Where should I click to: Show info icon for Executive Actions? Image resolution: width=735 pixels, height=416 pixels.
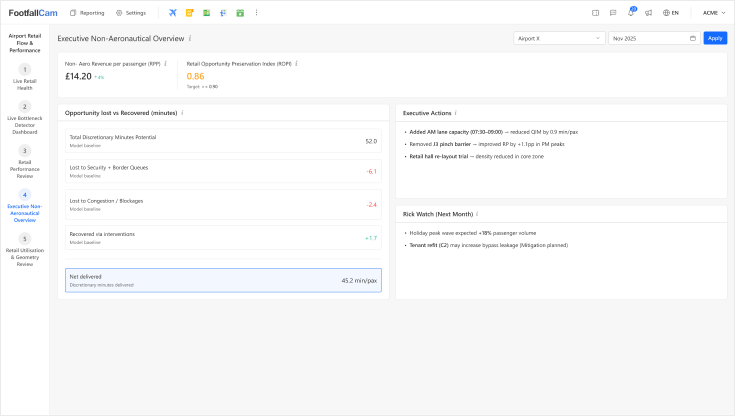click(456, 113)
